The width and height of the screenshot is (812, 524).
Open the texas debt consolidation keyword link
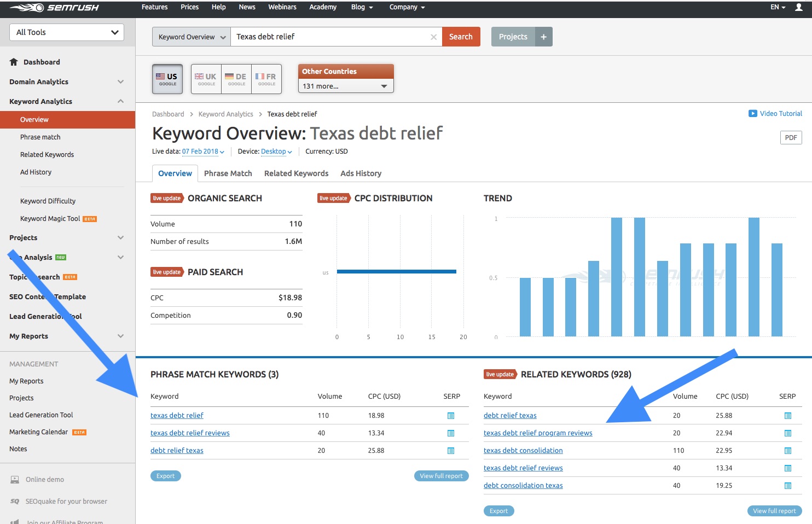523,451
